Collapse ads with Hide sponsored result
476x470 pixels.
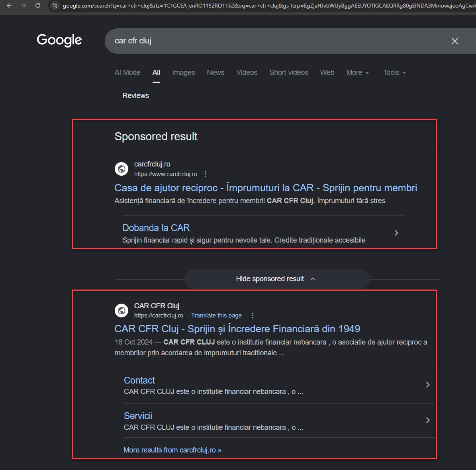[x=276, y=279]
